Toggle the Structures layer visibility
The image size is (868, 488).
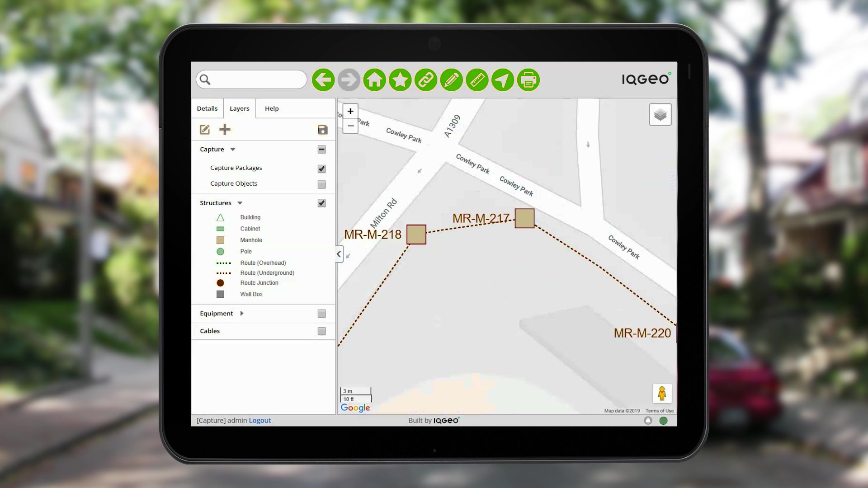point(321,202)
